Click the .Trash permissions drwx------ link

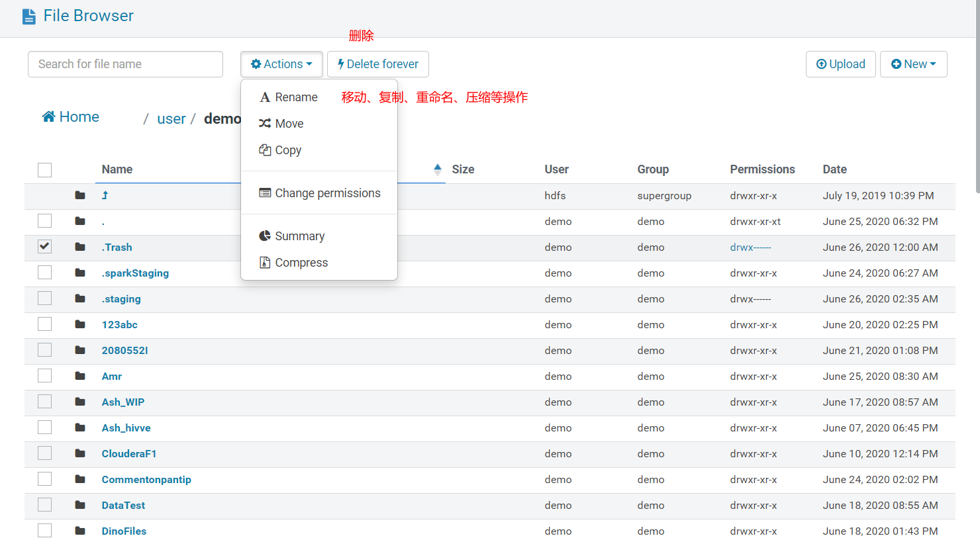coord(751,247)
